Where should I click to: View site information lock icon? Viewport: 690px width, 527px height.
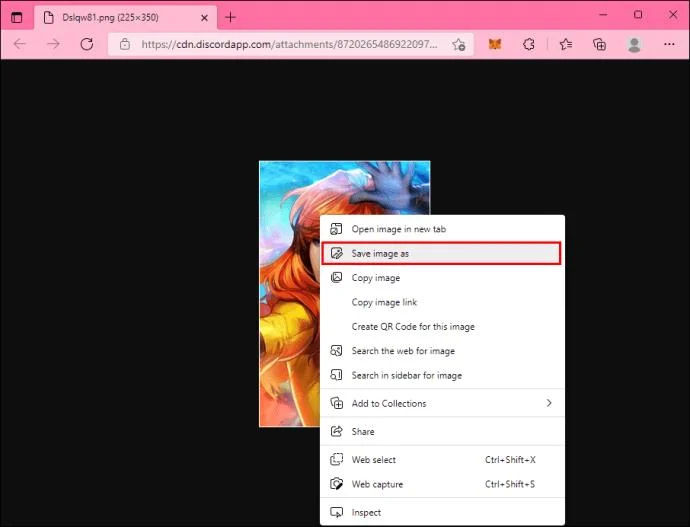(125, 44)
